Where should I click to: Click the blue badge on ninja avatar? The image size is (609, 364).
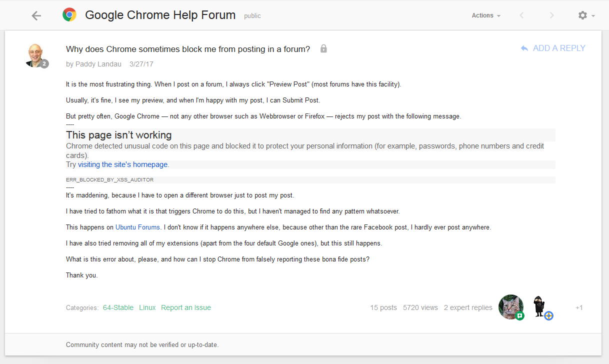tap(548, 316)
